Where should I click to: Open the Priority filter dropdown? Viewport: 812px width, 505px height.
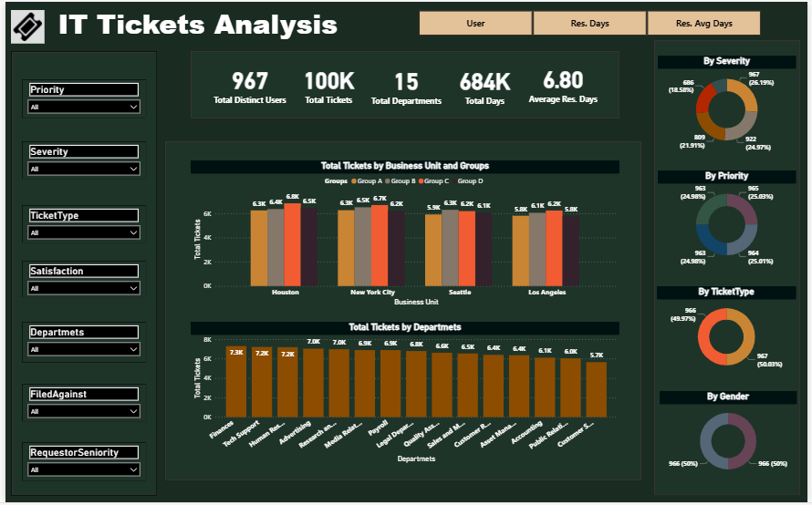[83, 108]
